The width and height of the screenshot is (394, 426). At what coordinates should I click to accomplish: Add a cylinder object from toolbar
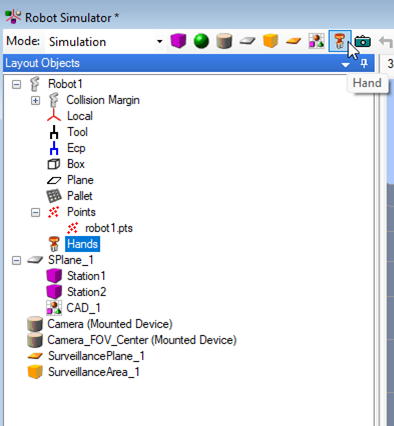[224, 41]
